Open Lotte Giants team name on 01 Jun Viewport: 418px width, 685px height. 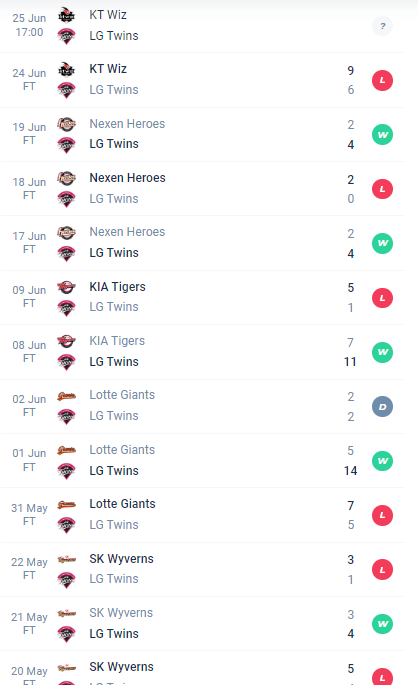click(x=122, y=450)
